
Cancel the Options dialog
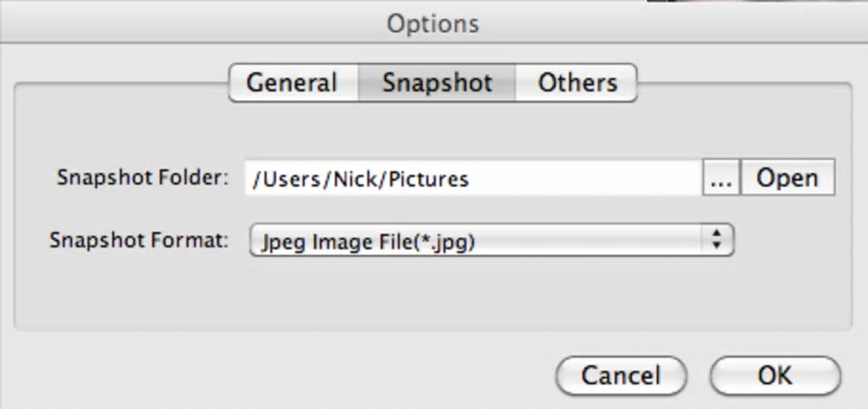(620, 375)
